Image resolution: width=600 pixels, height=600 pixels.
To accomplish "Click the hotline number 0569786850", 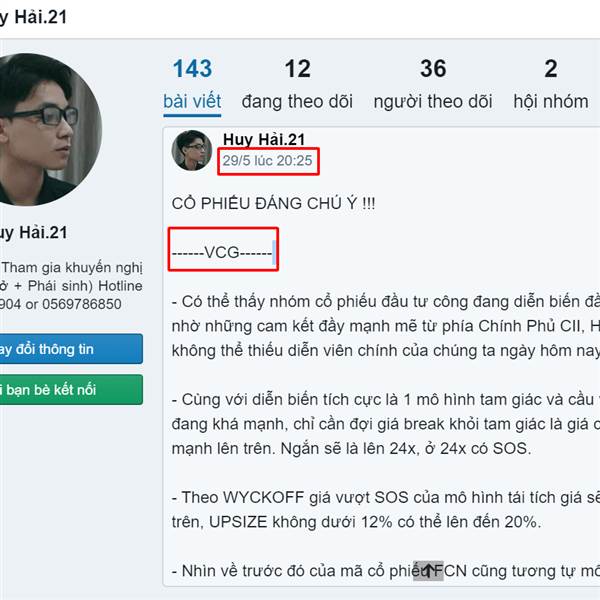I will pos(82,304).
